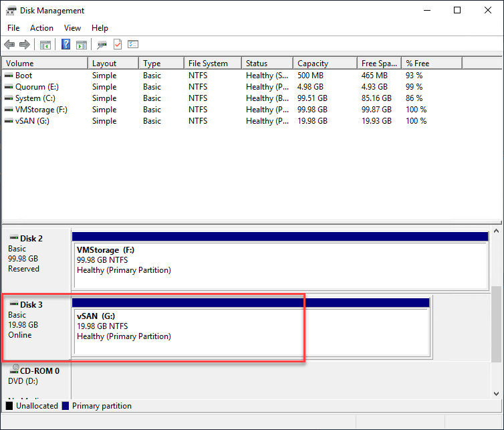Select the CD-ROM 0 label panel
504x430 pixels.
tap(37, 381)
